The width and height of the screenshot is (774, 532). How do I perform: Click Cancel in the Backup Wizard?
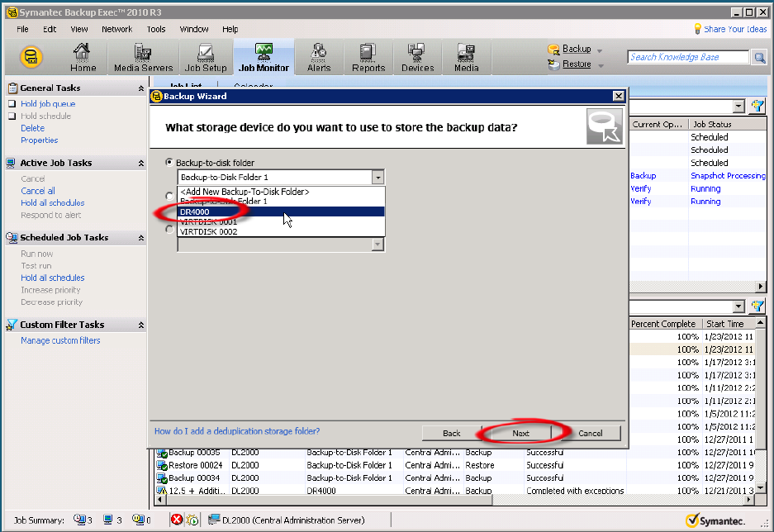tap(590, 434)
